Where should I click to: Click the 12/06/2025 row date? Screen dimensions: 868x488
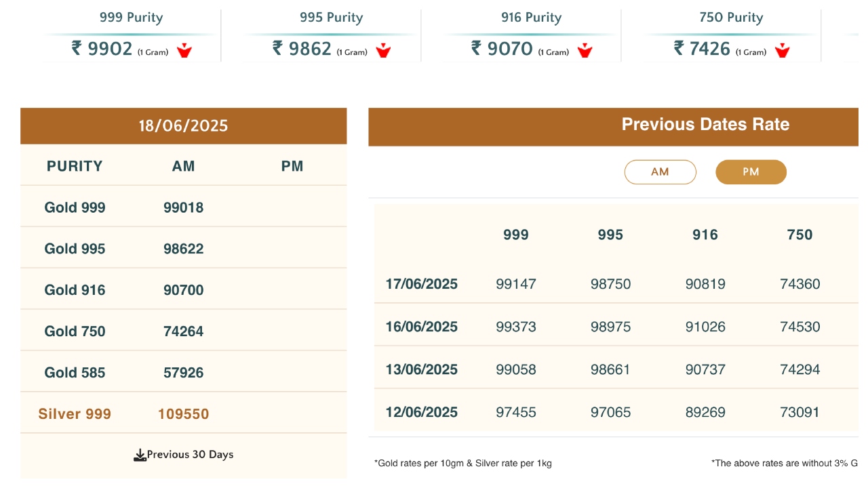click(422, 412)
